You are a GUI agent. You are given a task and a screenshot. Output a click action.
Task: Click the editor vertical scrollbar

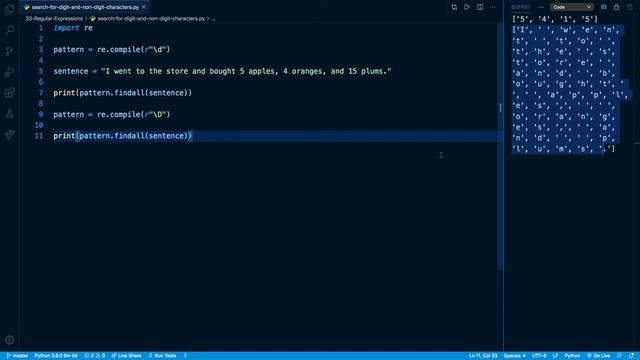click(x=500, y=146)
